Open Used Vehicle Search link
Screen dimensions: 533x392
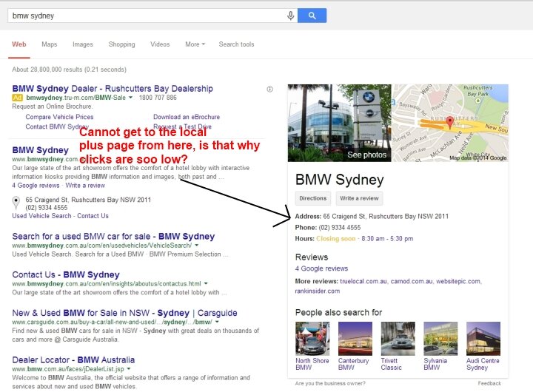click(x=41, y=216)
